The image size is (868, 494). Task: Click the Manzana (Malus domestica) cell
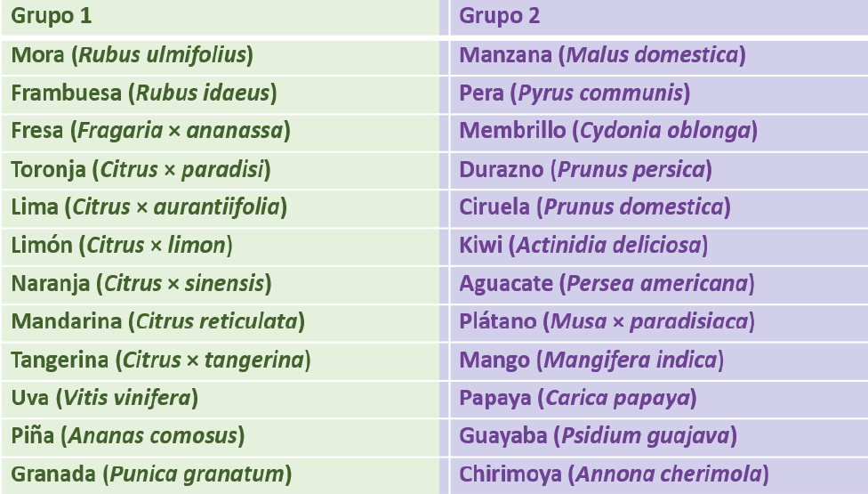coord(659,57)
